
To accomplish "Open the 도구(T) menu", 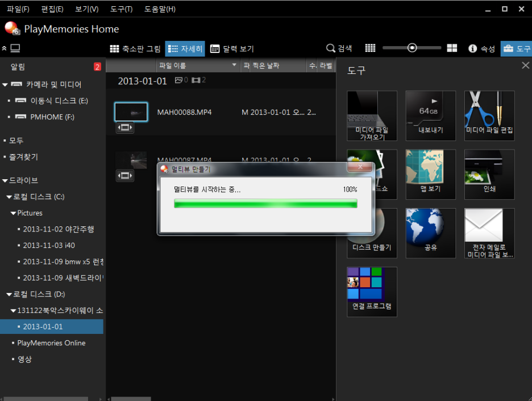I will (121, 9).
